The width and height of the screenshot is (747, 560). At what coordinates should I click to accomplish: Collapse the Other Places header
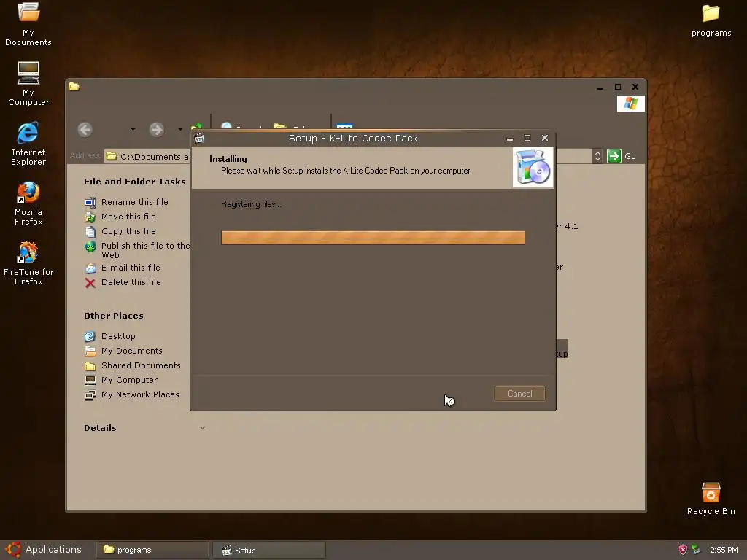[113, 316]
